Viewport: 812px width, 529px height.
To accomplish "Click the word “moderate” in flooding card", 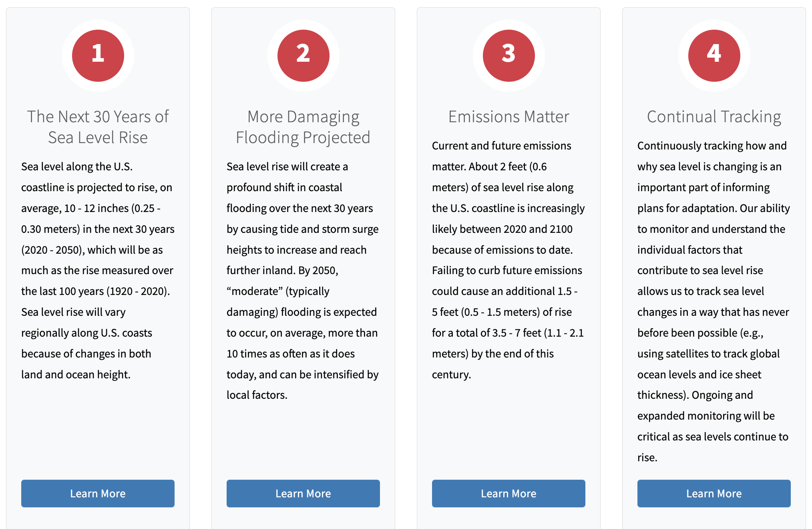I will click(x=255, y=291).
